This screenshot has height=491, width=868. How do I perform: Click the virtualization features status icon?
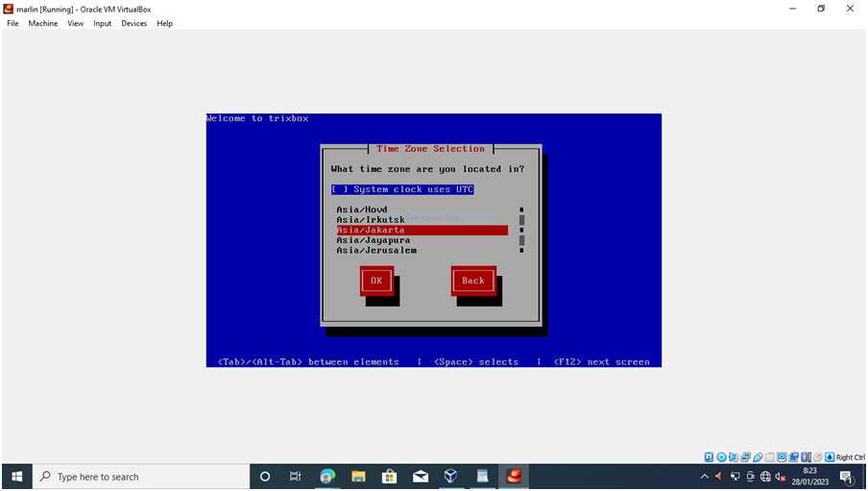[806, 457]
